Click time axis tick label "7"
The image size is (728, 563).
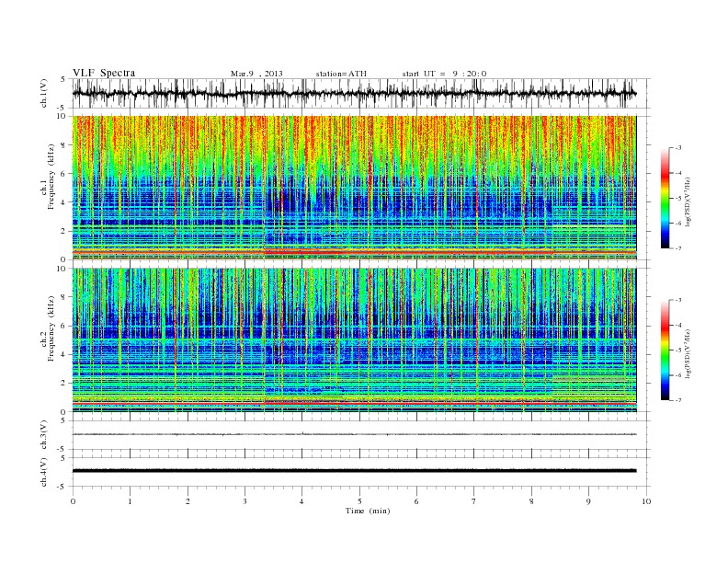click(x=474, y=501)
